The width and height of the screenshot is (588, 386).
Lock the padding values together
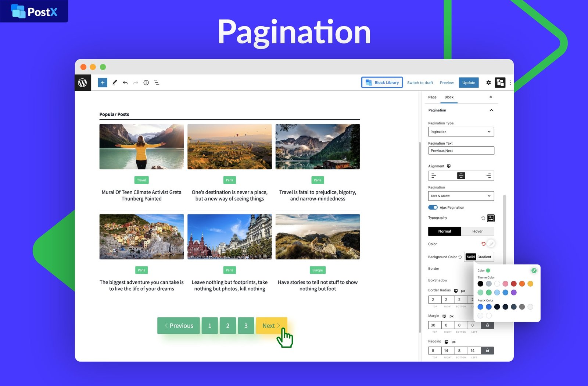487,351
